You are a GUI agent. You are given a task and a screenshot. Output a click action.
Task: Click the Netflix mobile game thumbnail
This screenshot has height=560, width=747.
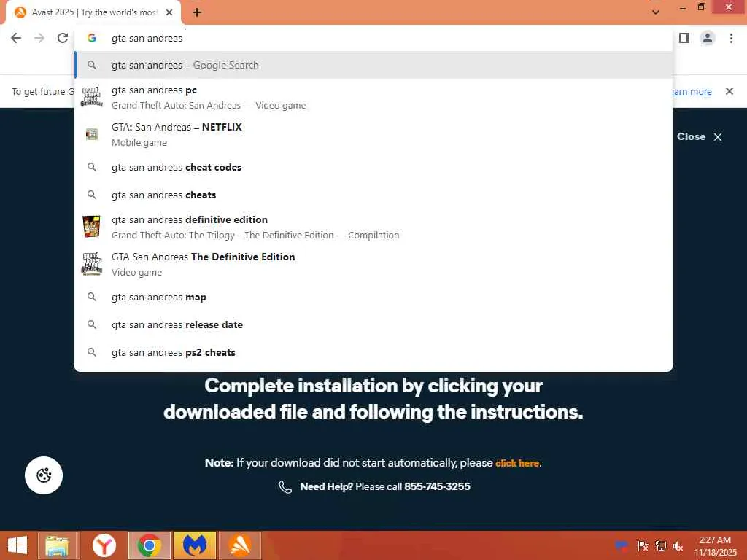point(91,134)
